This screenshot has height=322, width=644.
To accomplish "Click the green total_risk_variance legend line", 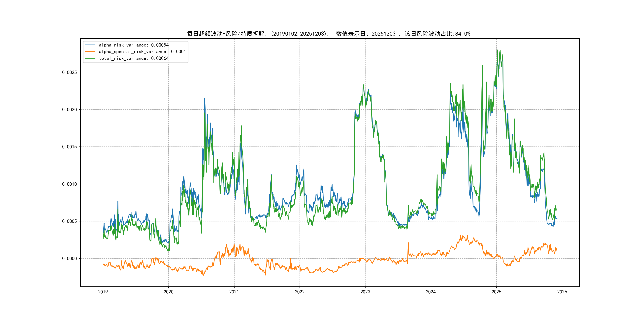I will pyautogui.click(x=90, y=58).
